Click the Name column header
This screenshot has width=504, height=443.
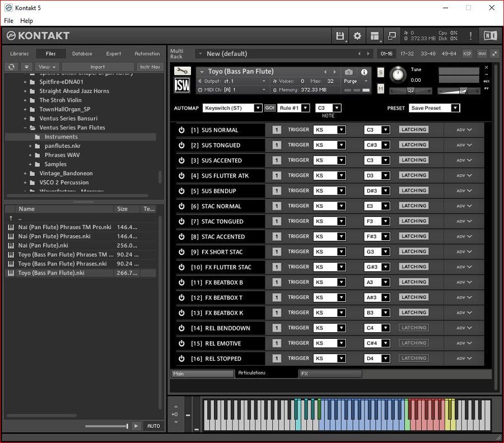click(x=64, y=209)
